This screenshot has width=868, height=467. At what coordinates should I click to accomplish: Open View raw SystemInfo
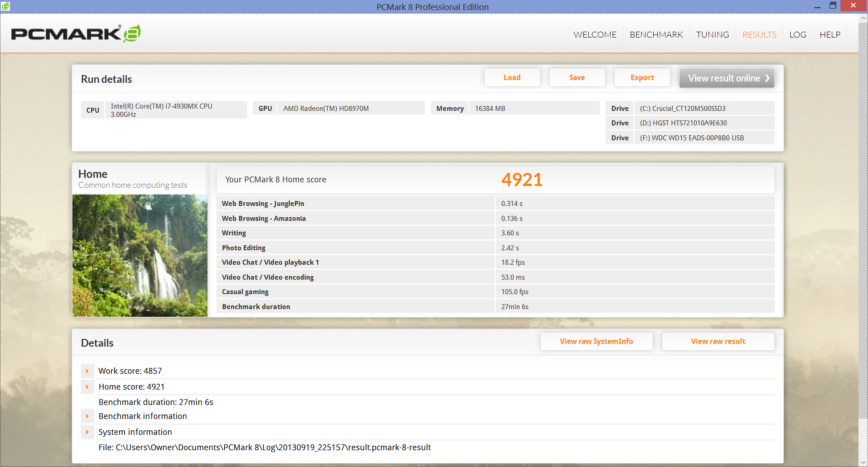596,341
